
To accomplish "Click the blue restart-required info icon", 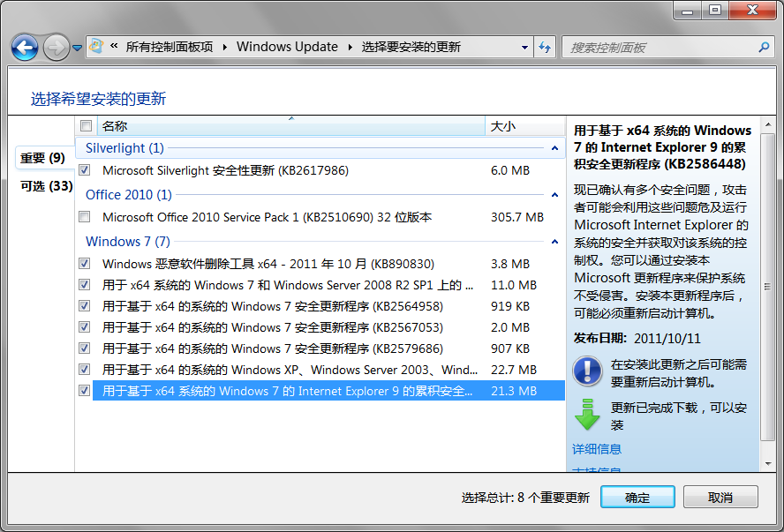I will tap(587, 371).
